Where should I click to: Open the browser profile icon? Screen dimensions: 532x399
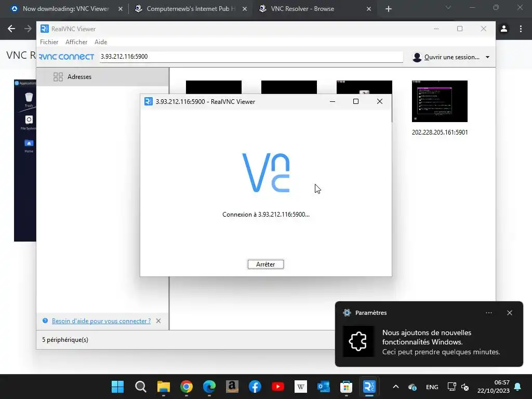(504, 29)
